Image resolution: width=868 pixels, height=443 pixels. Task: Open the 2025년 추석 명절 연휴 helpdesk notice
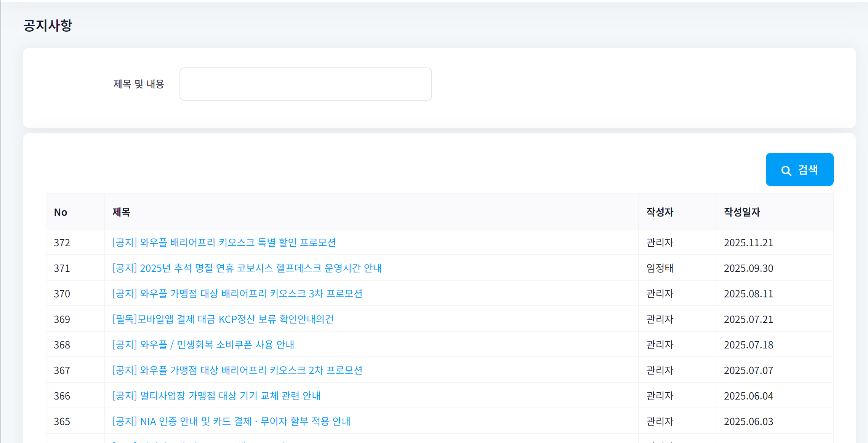coord(247,268)
